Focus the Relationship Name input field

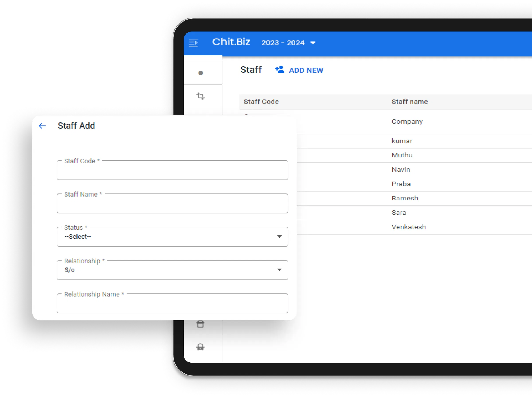172,303
